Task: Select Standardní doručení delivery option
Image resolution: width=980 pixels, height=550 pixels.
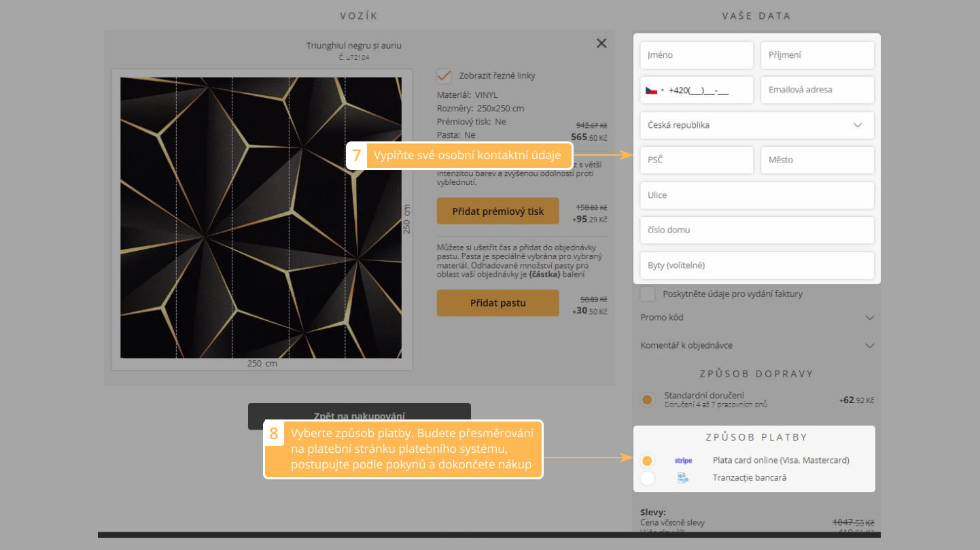Action: (x=648, y=400)
